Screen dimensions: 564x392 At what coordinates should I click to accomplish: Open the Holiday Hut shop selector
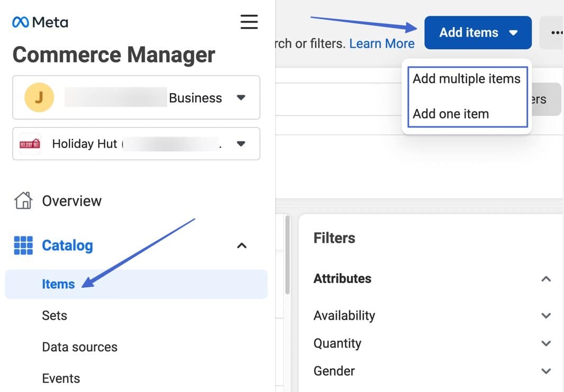point(241,143)
